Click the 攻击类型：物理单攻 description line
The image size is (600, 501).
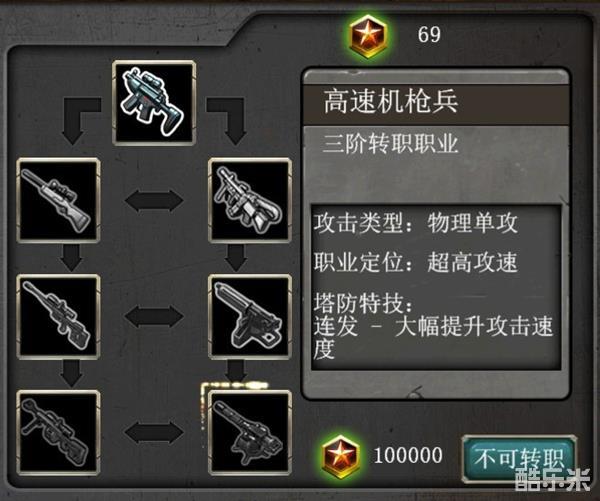[x=416, y=223]
